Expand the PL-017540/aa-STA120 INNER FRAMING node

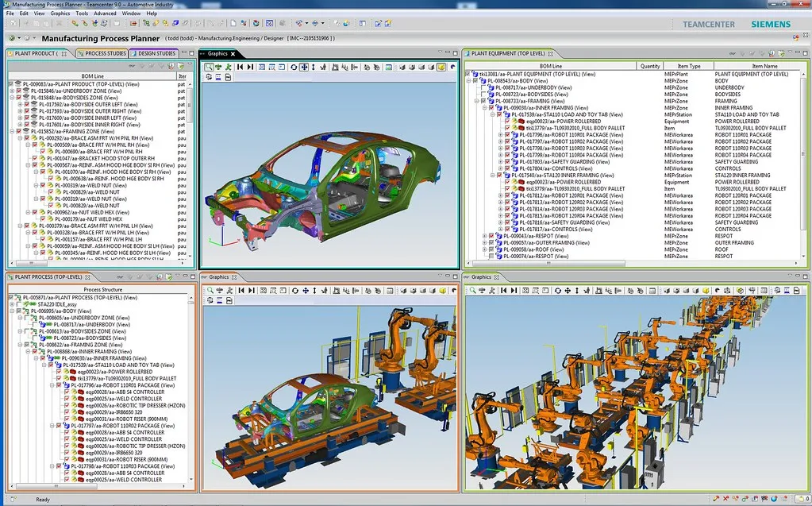coord(493,175)
